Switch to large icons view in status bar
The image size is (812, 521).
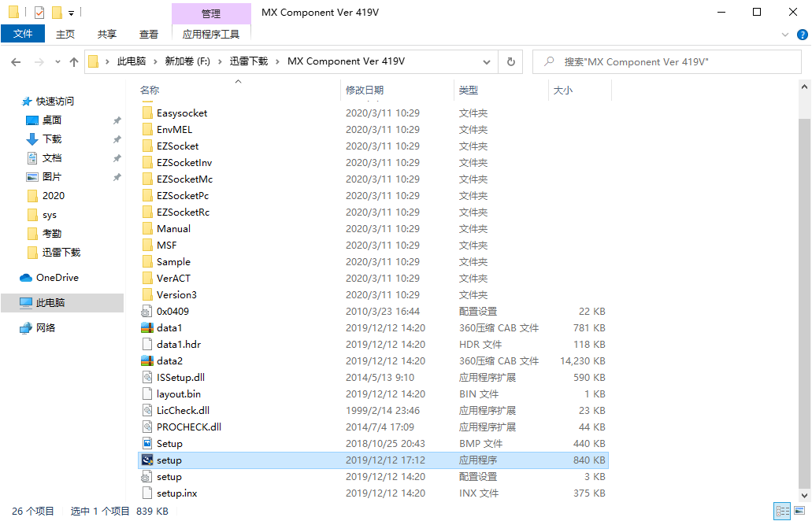pos(799,511)
